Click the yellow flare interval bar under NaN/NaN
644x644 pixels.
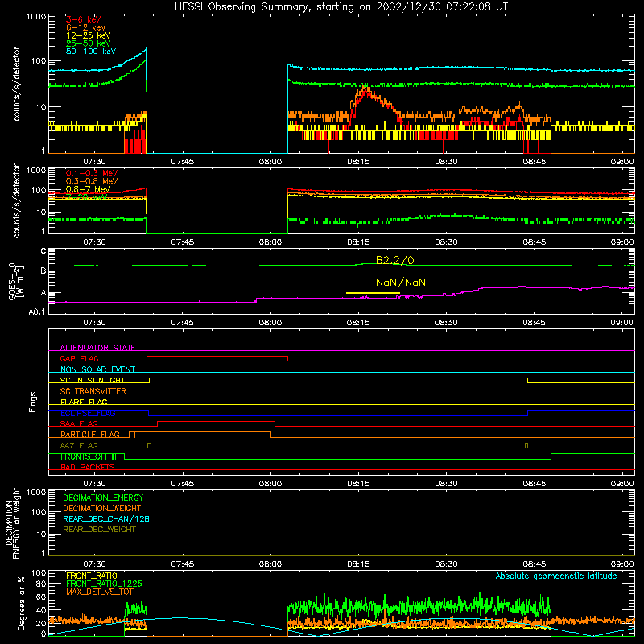[373, 293]
